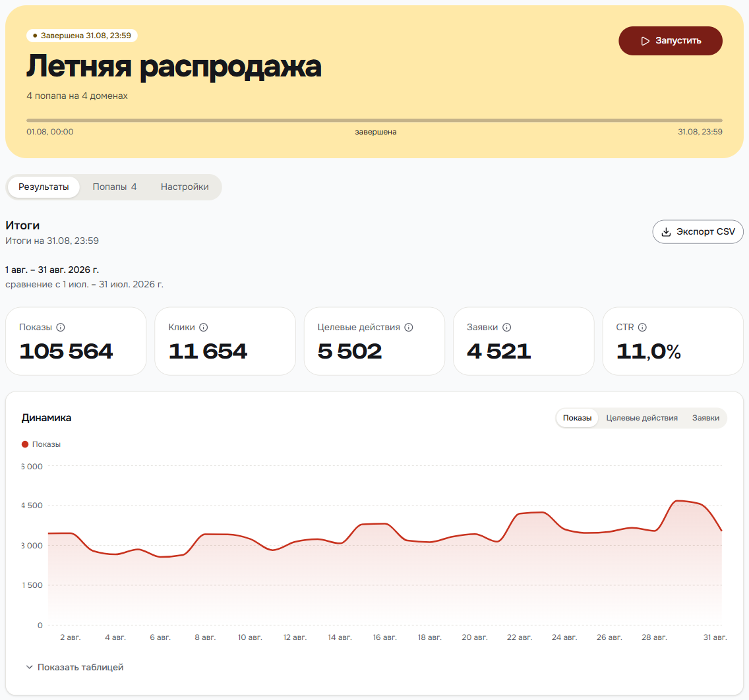749x700 pixels.
Task: Click the 11,0% CTR value
Action: 648,351
